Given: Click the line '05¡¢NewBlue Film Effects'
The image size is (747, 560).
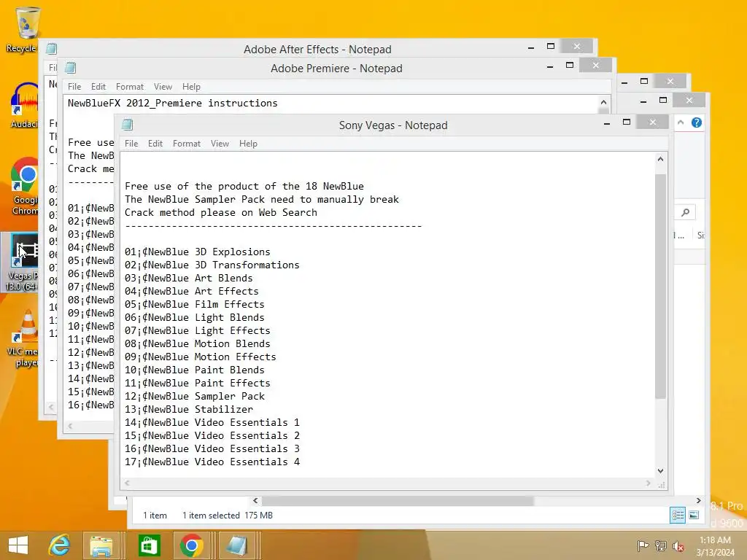Looking at the screenshot, I should (x=194, y=304).
